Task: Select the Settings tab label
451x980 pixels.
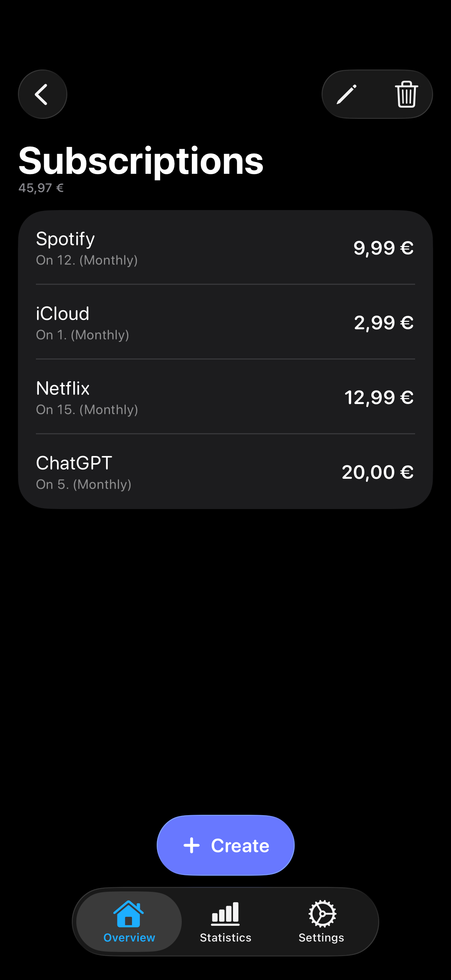Action: (x=321, y=938)
